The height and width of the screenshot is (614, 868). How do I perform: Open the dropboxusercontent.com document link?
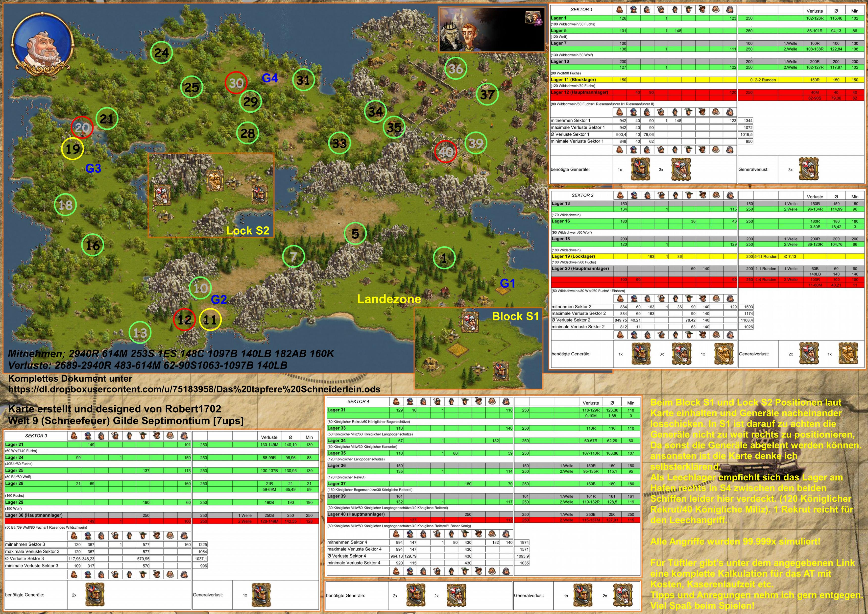coord(194,389)
